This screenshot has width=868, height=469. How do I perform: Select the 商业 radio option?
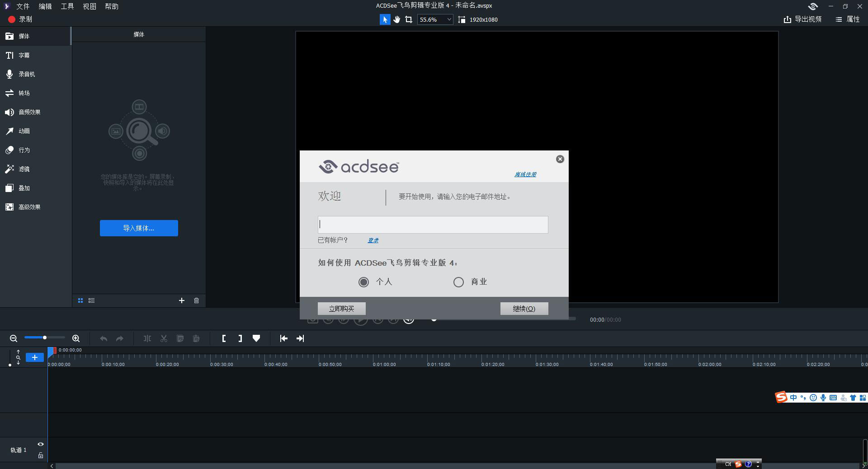pyautogui.click(x=458, y=282)
